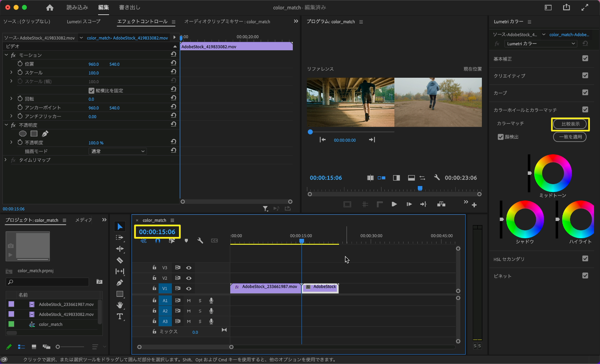
Task: Select the Type tool
Action: [x=120, y=316]
